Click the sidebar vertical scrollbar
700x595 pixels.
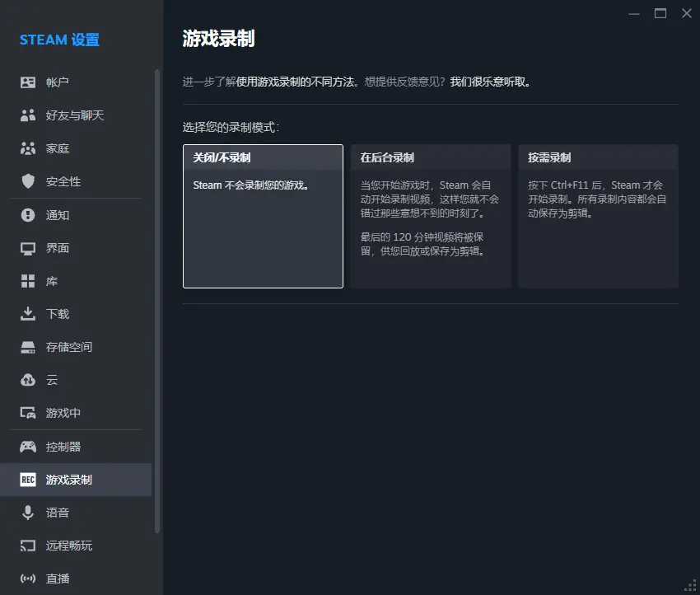tap(157, 301)
